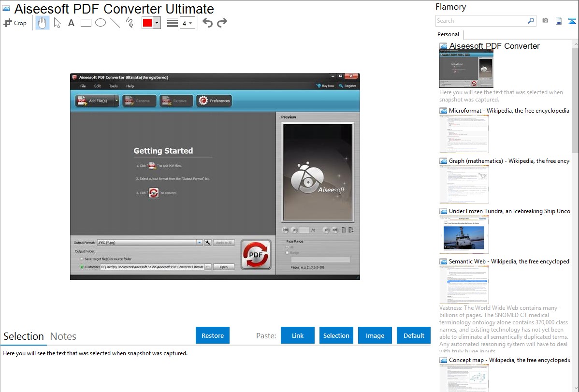Expand the Add File(s) dropdown arrow
This screenshot has height=392, width=579.
[x=116, y=101]
